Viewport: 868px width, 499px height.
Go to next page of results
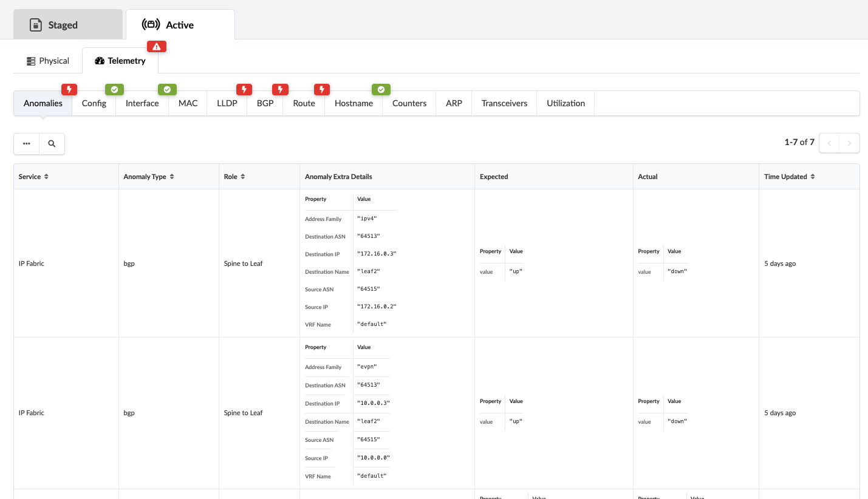(x=849, y=143)
